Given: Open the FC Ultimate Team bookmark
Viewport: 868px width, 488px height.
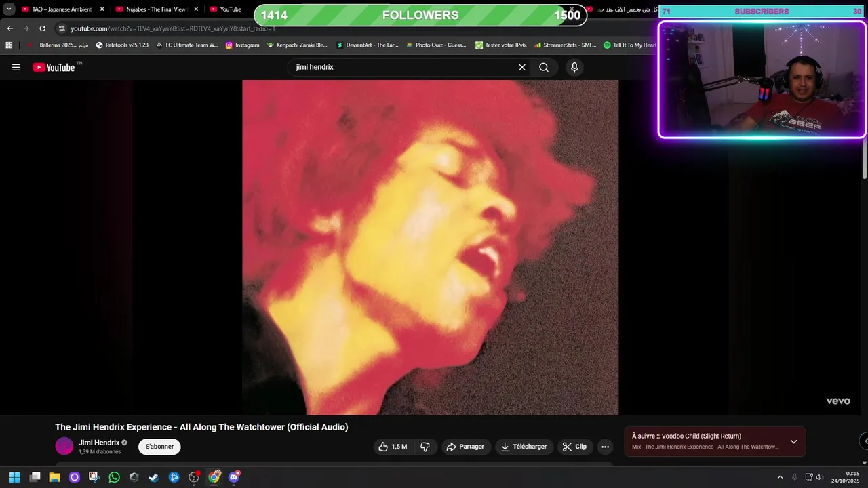Looking at the screenshot, I should click(186, 45).
